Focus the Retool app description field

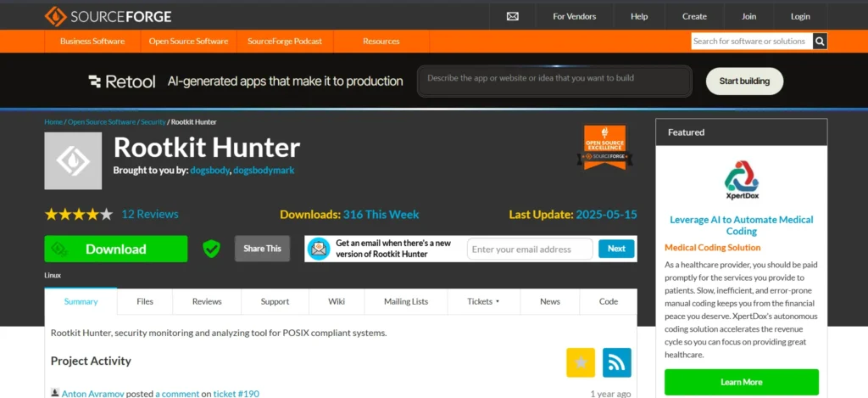coord(554,81)
